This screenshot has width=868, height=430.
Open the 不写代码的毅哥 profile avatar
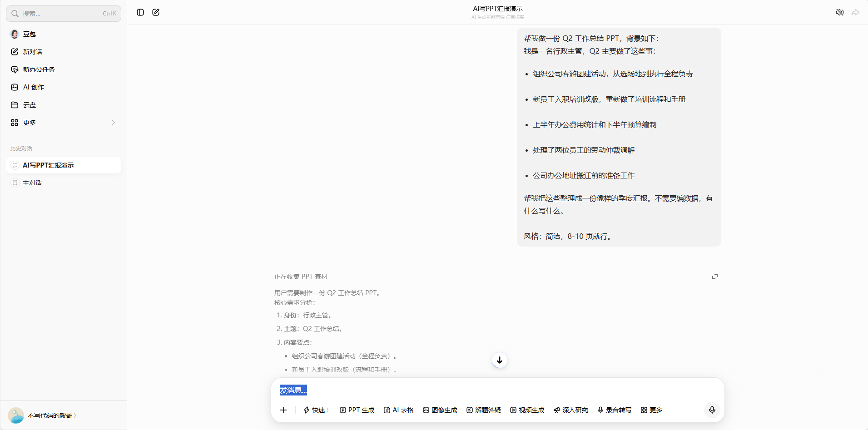(x=16, y=415)
